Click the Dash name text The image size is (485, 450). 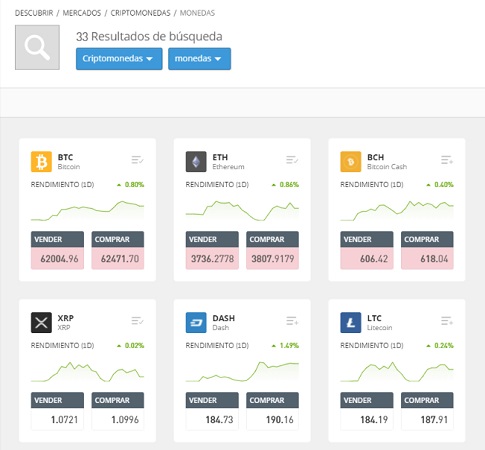tap(221, 328)
